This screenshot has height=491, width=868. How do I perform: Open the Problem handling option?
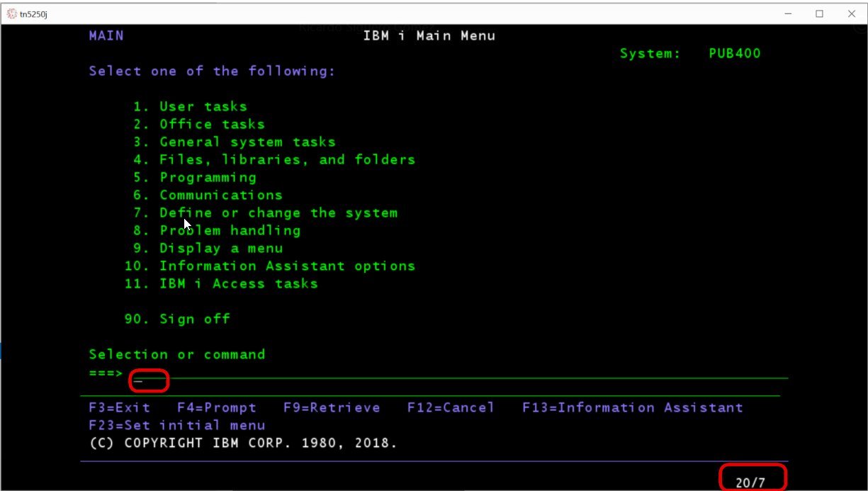tap(230, 230)
